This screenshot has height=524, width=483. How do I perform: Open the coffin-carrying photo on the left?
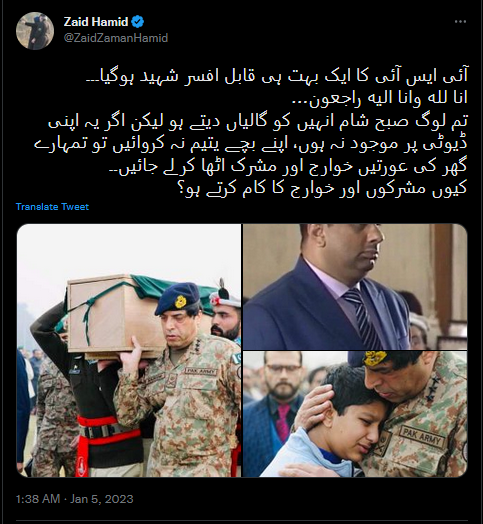coord(129,350)
